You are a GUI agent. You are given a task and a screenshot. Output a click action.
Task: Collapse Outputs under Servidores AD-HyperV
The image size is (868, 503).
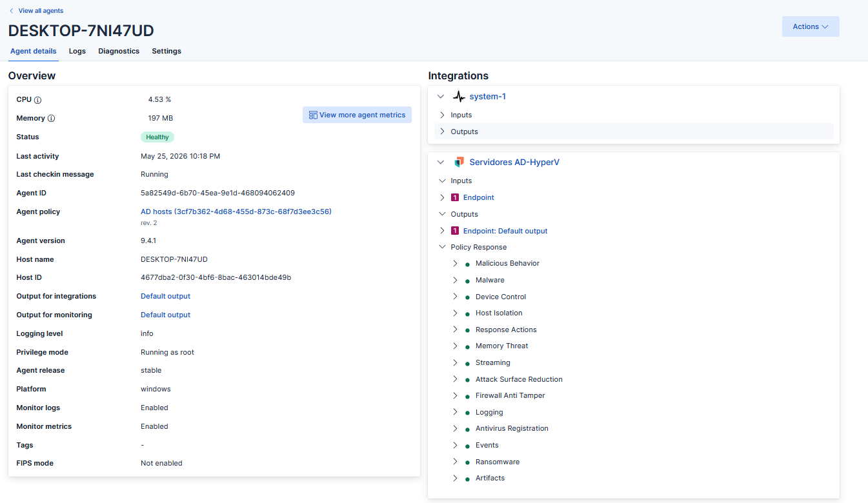[x=442, y=214]
